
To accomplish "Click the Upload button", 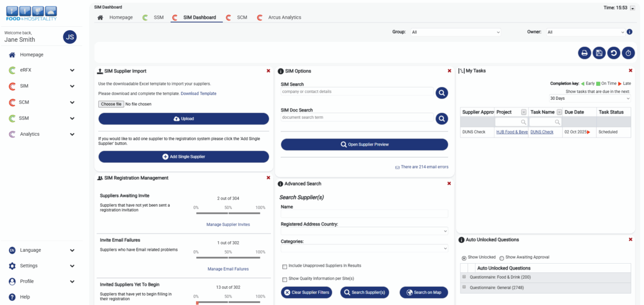I will tap(184, 119).
